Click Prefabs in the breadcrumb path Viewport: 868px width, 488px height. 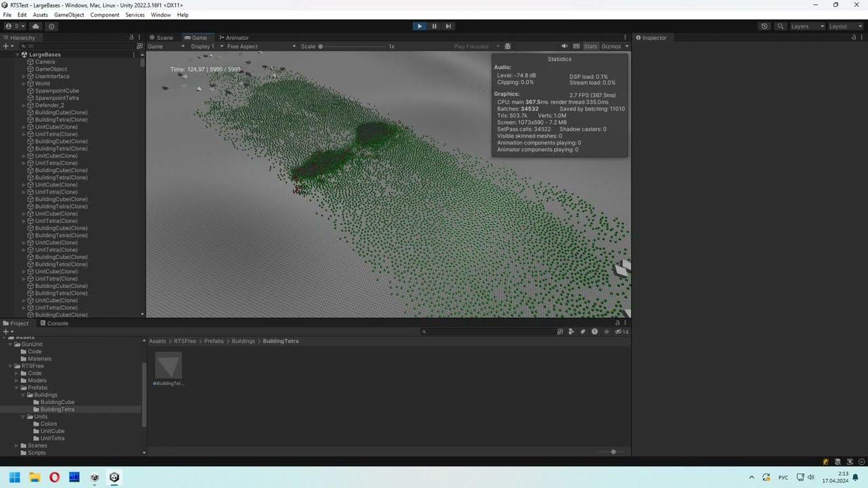click(214, 341)
